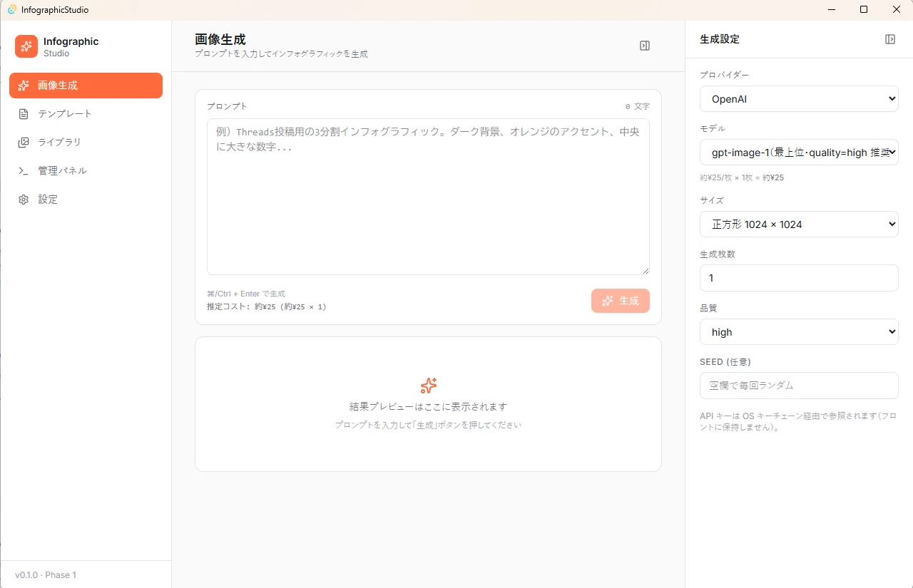This screenshot has height=588, width=913.
Task: Click the 0 文字 character counter
Action: [x=638, y=106]
